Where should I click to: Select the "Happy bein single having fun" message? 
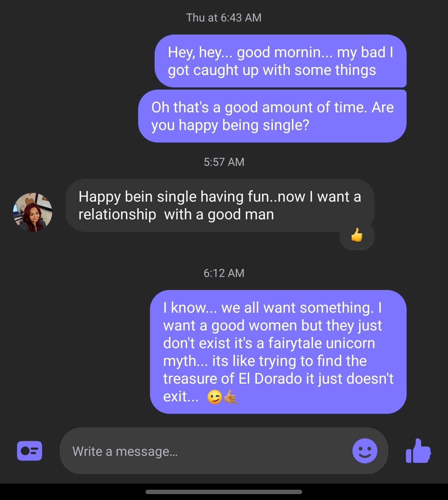[x=220, y=205]
